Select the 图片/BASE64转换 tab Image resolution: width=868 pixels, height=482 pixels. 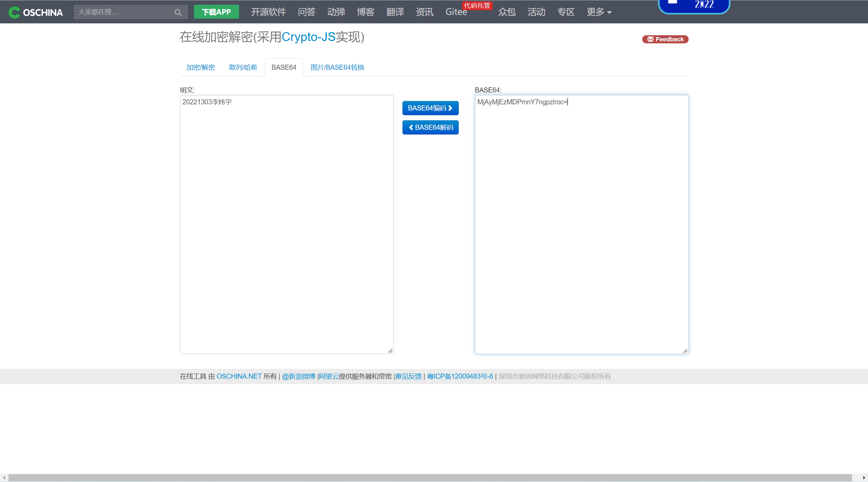(x=337, y=67)
